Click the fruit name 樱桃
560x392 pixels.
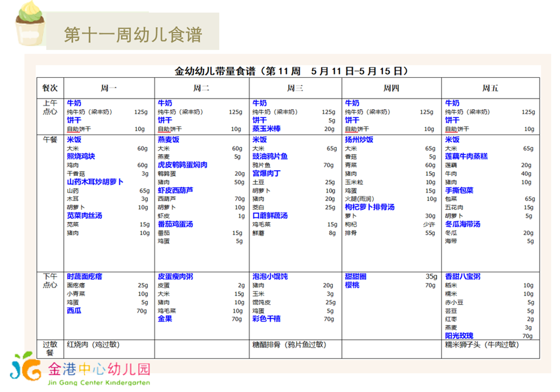tap(352, 285)
